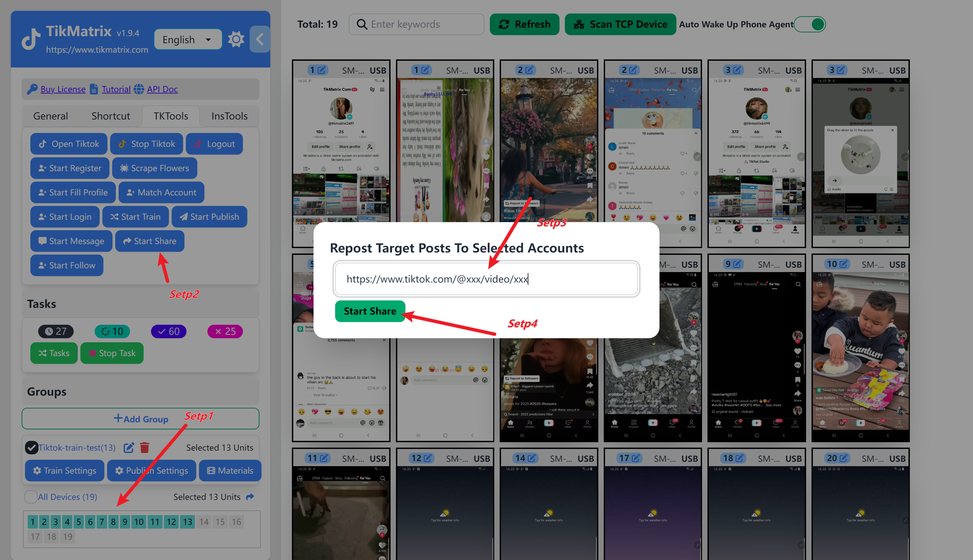The width and height of the screenshot is (973, 560).
Task: Click Start Message
Action: [x=72, y=241]
